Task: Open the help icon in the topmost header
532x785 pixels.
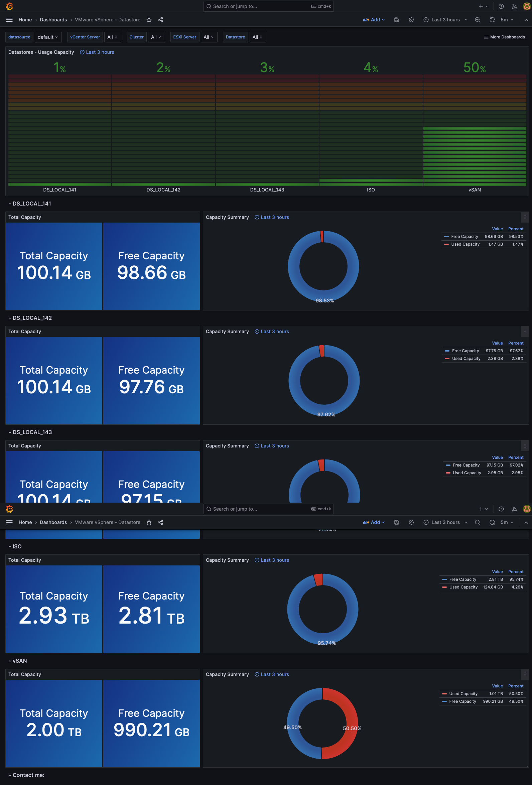Action: click(501, 6)
